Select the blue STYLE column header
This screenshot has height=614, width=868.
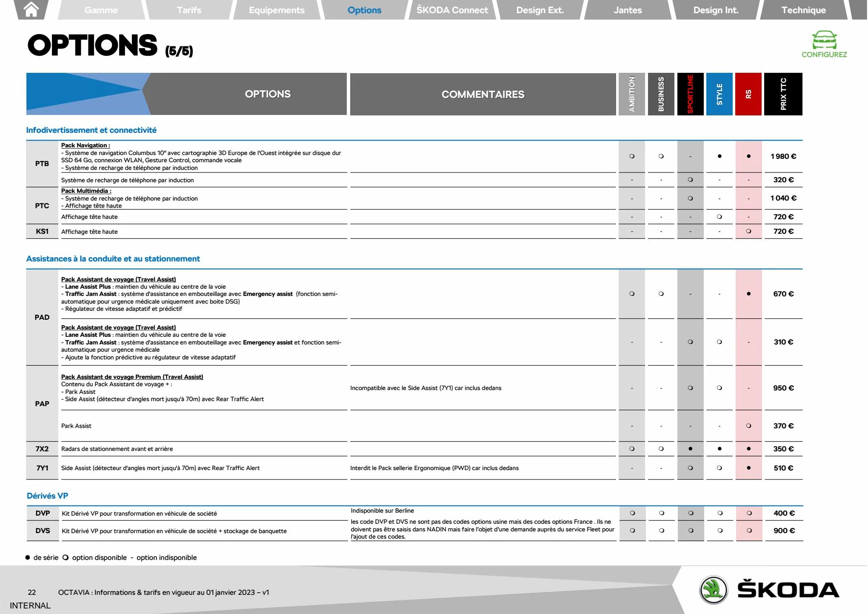click(x=720, y=94)
